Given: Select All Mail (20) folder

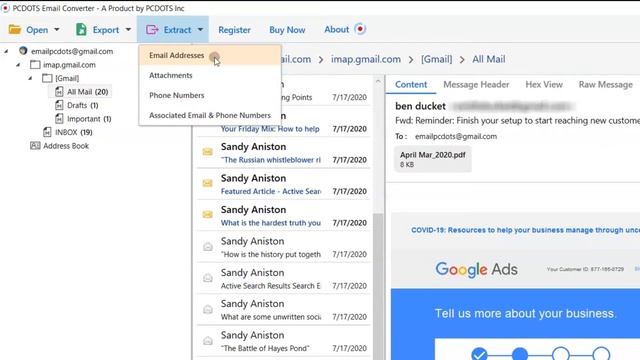Looking at the screenshot, I should click(87, 92).
